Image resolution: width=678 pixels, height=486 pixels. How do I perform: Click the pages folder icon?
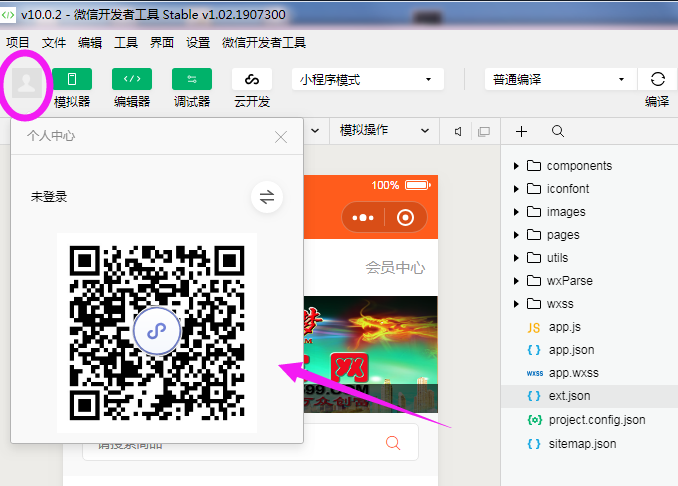tap(534, 235)
